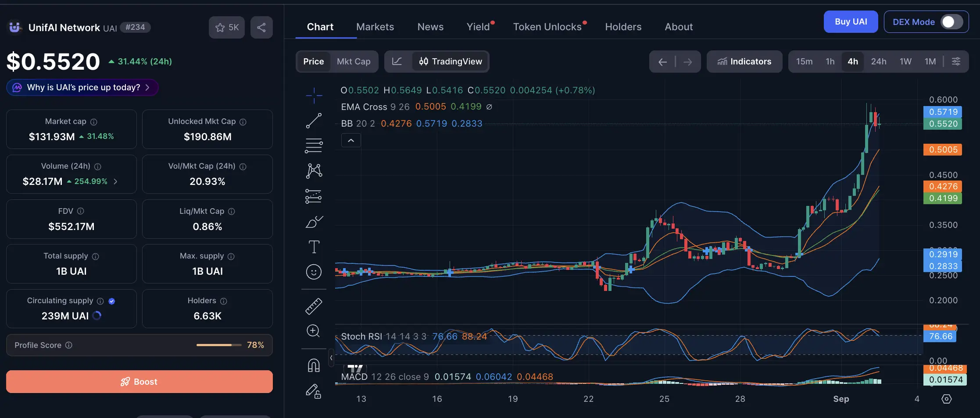Click the MACD indicator legend
Screen dimensions: 980x418
pyautogui.click(x=447, y=377)
